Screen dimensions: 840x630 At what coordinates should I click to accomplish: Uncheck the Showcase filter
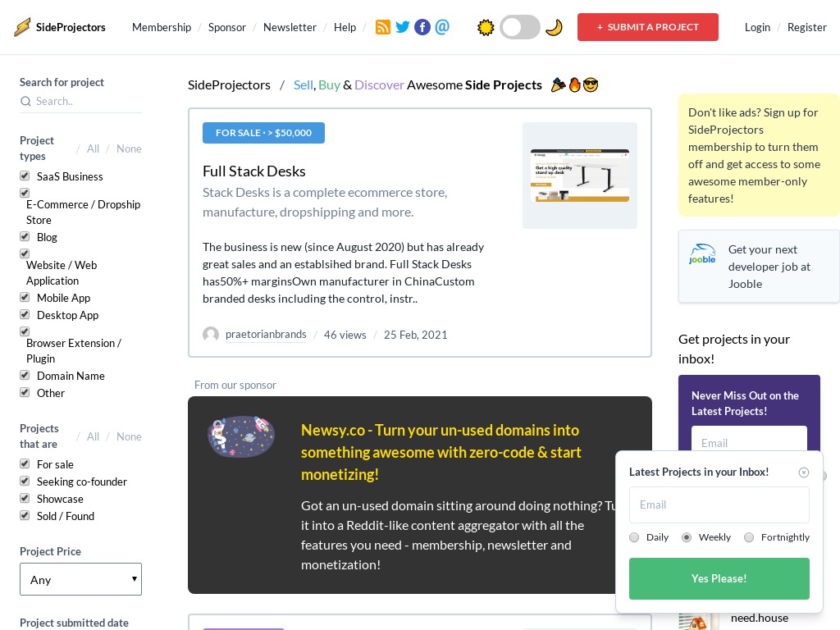[25, 498]
